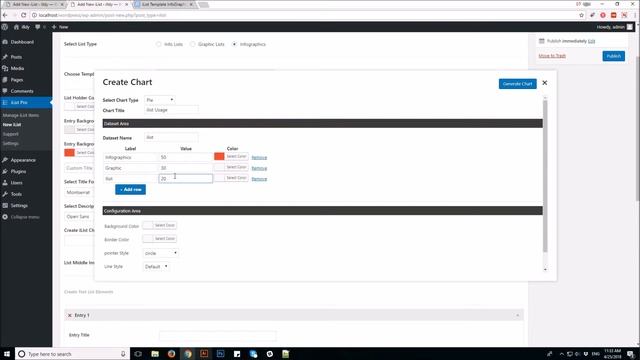This screenshot has width=640, height=360.
Task: Click Edit link next to Publish immediately
Action: 591,41
